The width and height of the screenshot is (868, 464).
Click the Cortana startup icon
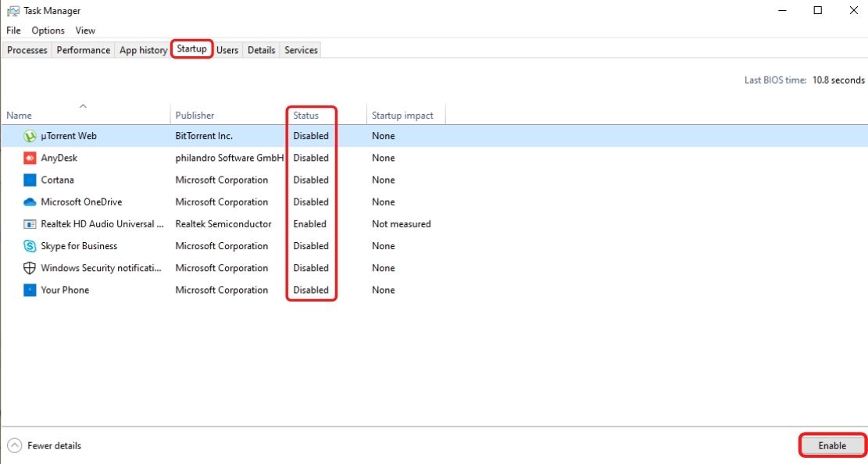click(x=30, y=180)
